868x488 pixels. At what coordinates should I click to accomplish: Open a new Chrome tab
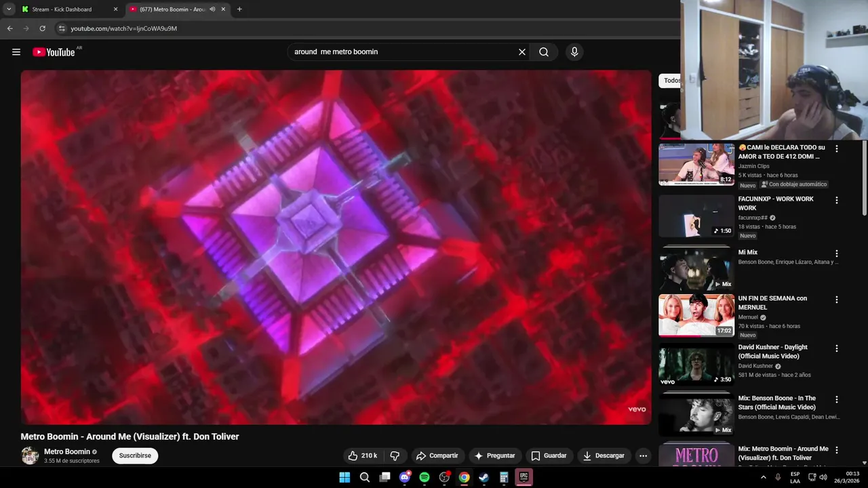(239, 9)
